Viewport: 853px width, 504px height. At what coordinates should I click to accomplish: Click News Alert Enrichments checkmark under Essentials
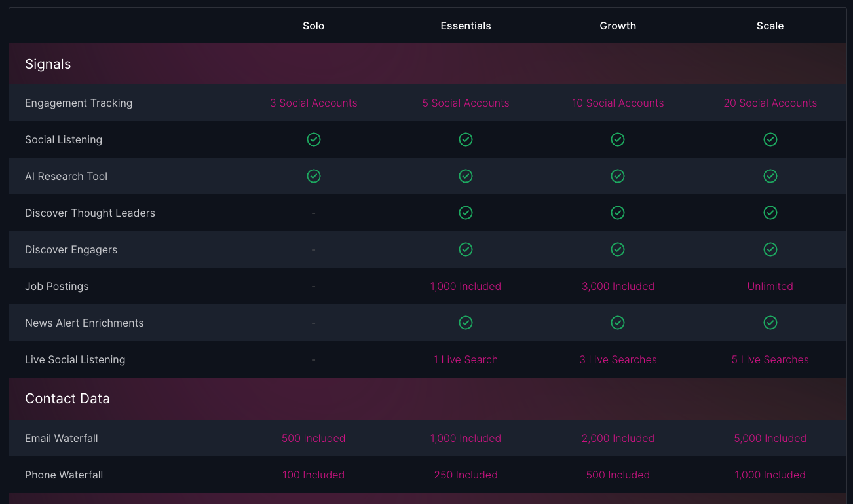tap(466, 323)
